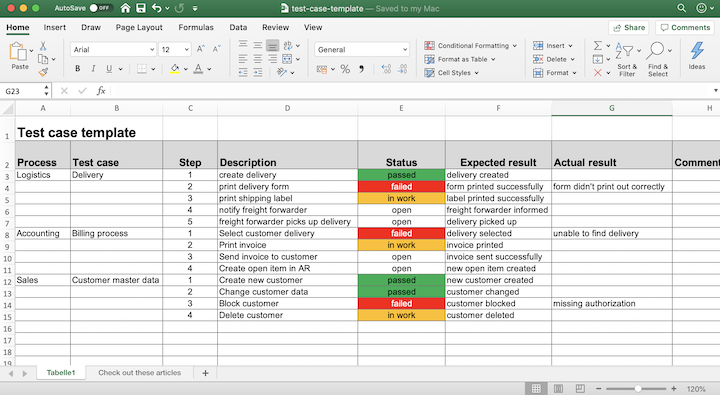
Task: Click the Undo arrow in title bar
Action: (157, 8)
